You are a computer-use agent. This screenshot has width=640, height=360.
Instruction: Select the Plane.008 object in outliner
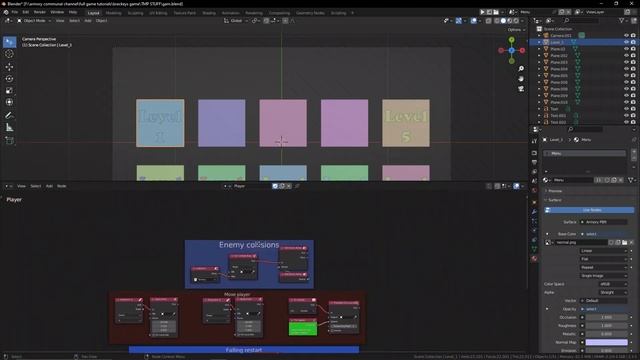[559, 89]
